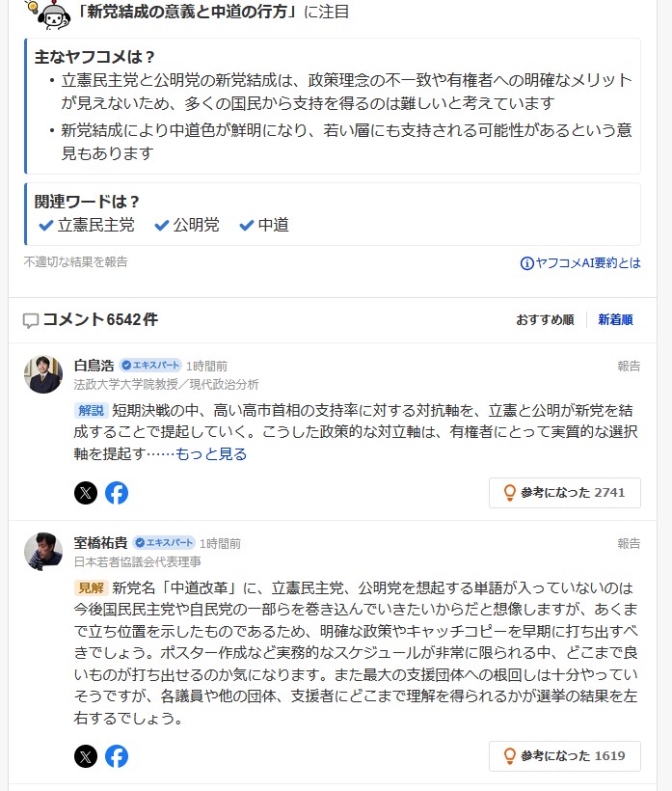Select the 中道 related keyword
The width and height of the screenshot is (672, 791).
(x=264, y=225)
